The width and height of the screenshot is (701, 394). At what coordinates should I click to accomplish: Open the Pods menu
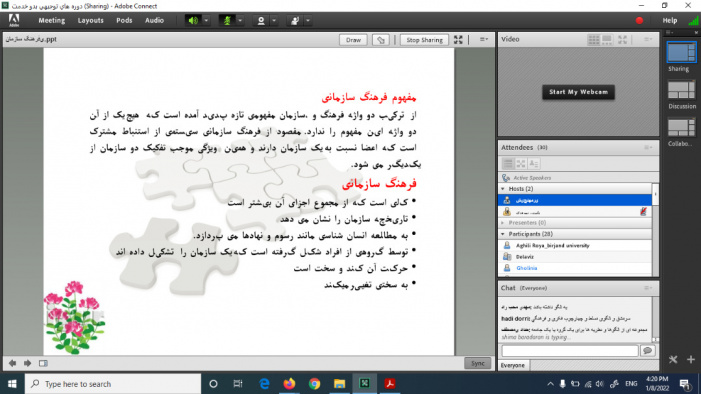[x=124, y=21]
